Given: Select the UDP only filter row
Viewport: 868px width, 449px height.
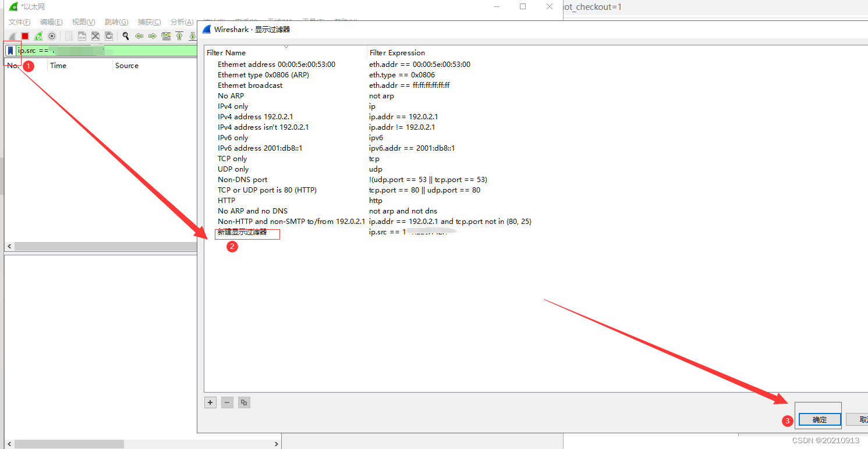Looking at the screenshot, I should point(233,169).
